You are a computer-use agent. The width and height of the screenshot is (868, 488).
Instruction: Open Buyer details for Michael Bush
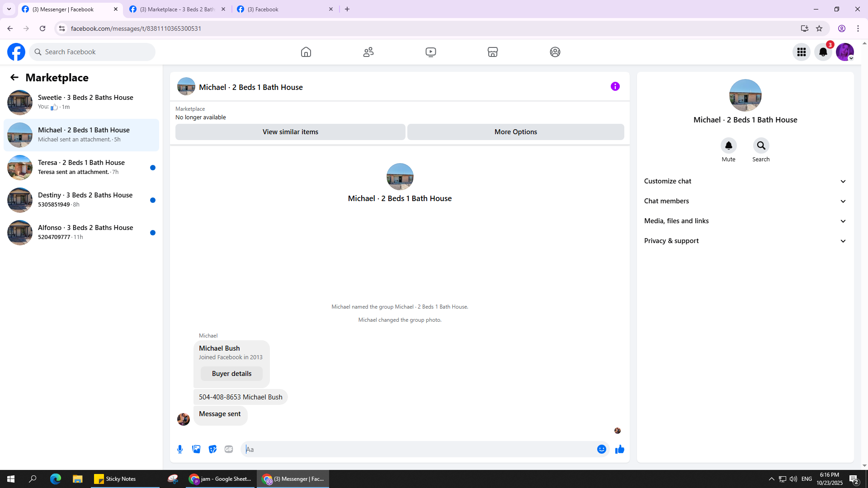pos(231,374)
